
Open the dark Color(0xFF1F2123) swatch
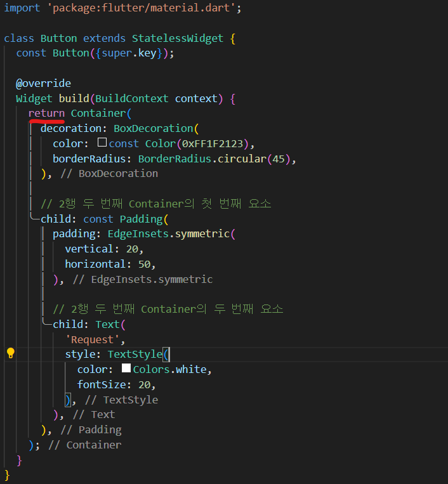click(102, 142)
